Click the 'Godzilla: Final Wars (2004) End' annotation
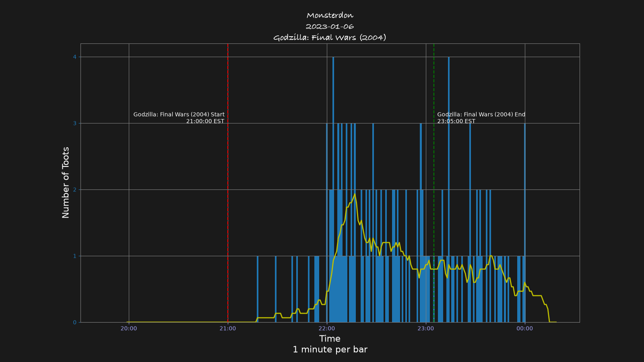 point(481,115)
